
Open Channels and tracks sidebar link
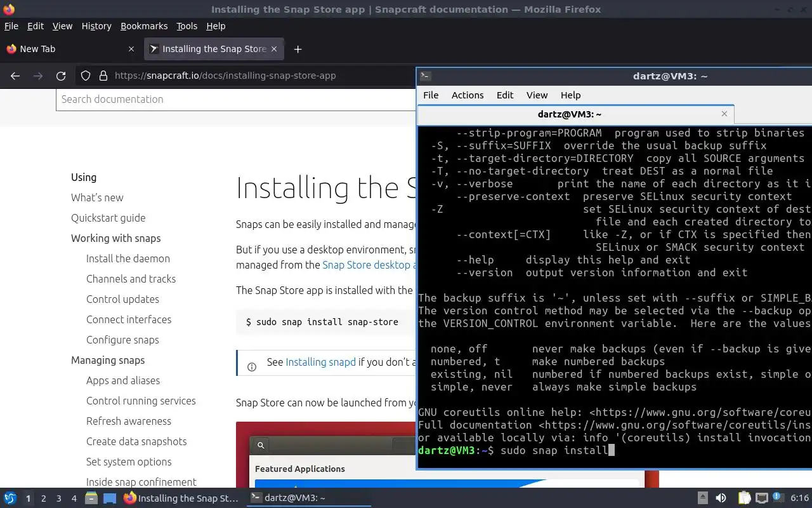point(131,279)
